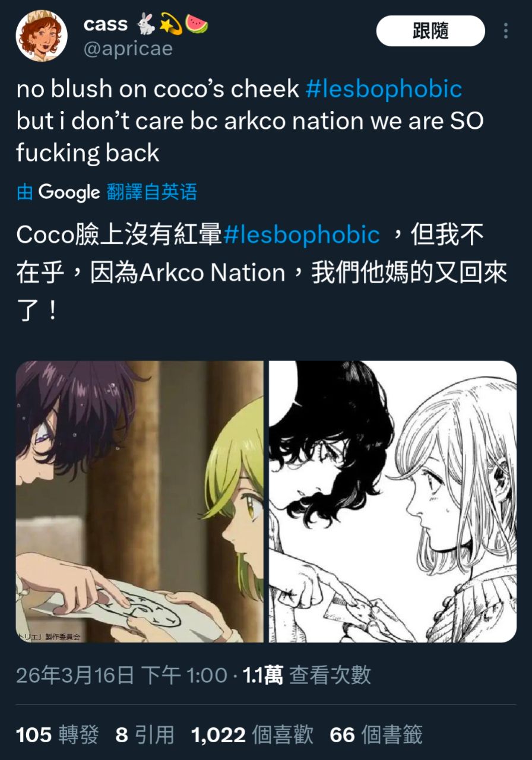Open cass profile avatar picture
Screen dimensions: 532x760
(x=42, y=36)
